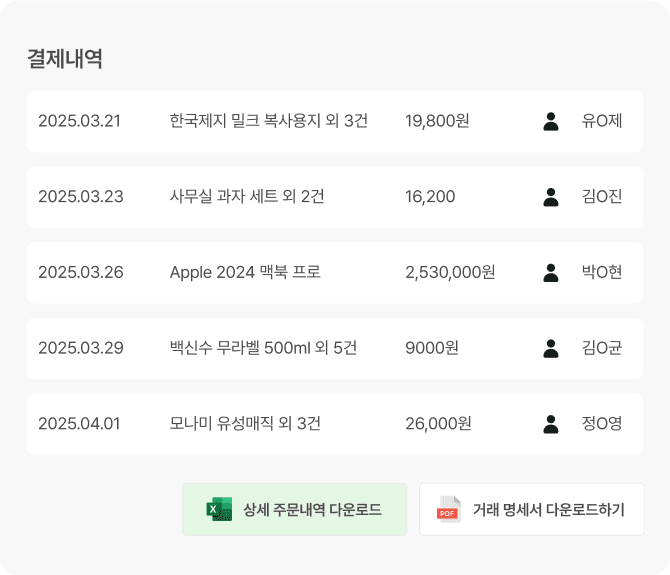Click date 2025.03.29
Viewport: 670px width, 575px height.
81,348
